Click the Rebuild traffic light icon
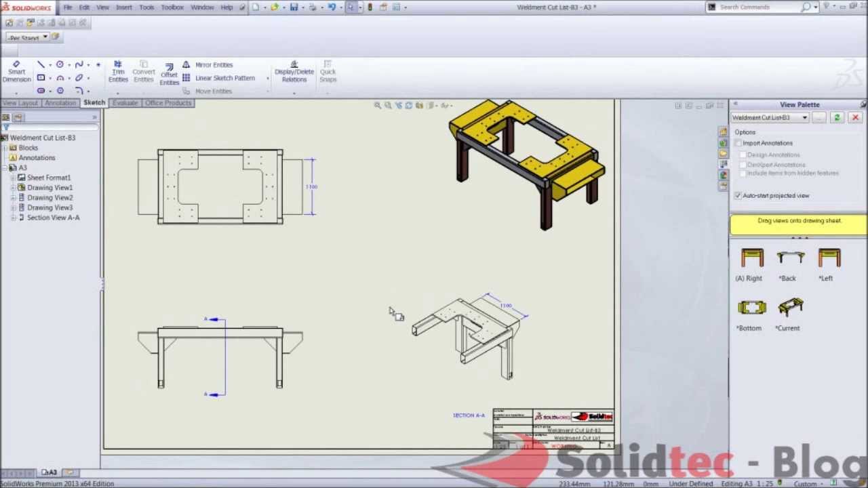 click(370, 7)
